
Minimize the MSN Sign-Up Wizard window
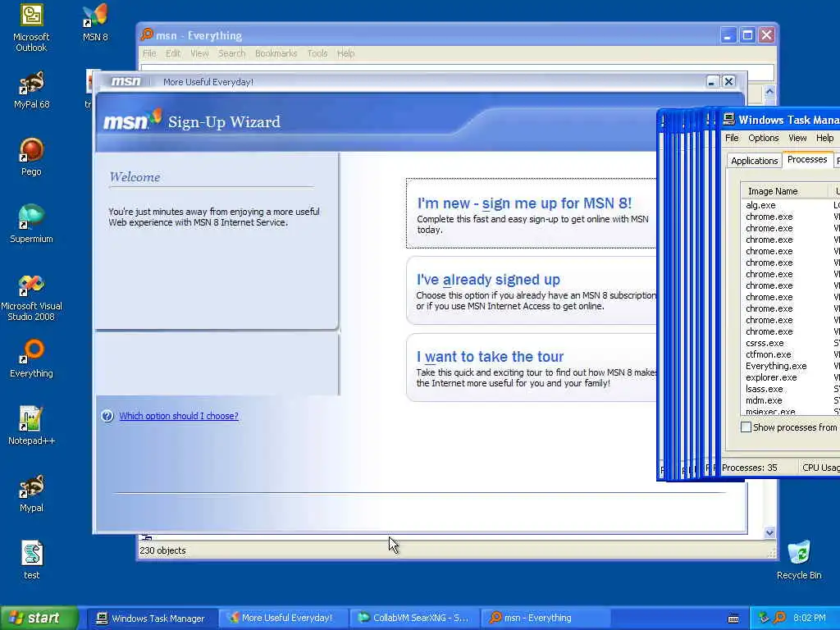pos(711,81)
